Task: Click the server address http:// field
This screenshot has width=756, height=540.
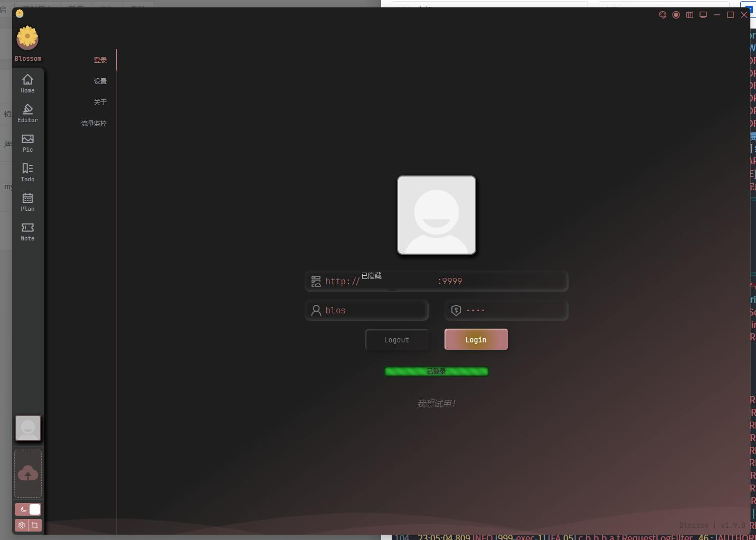Action: pos(437,281)
